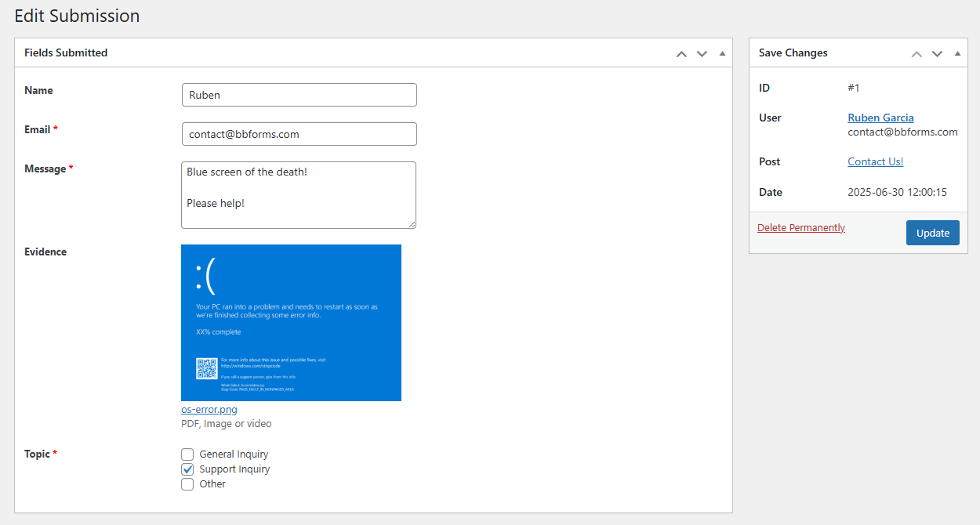
Task: Check the General Inquiry checkbox
Action: pyautogui.click(x=187, y=454)
